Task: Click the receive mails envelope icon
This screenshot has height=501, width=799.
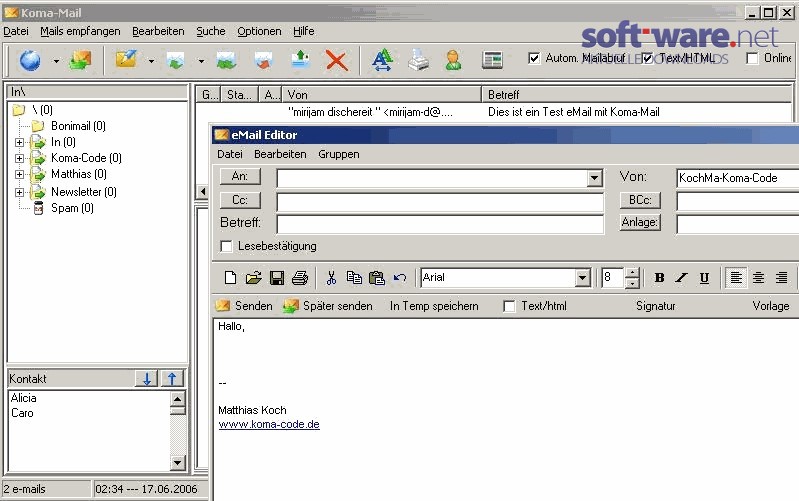Action: [81, 61]
